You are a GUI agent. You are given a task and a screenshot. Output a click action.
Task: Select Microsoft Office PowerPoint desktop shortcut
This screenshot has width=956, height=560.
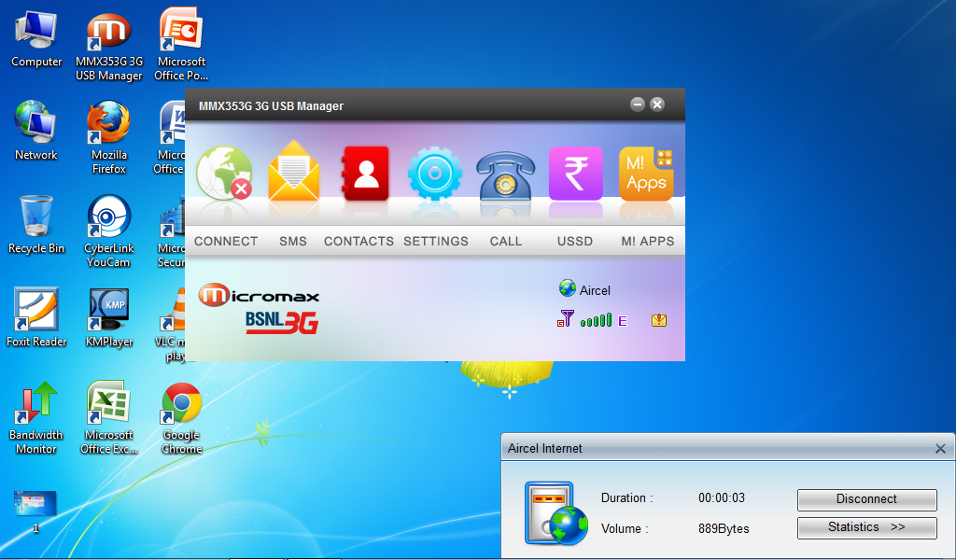(x=181, y=45)
